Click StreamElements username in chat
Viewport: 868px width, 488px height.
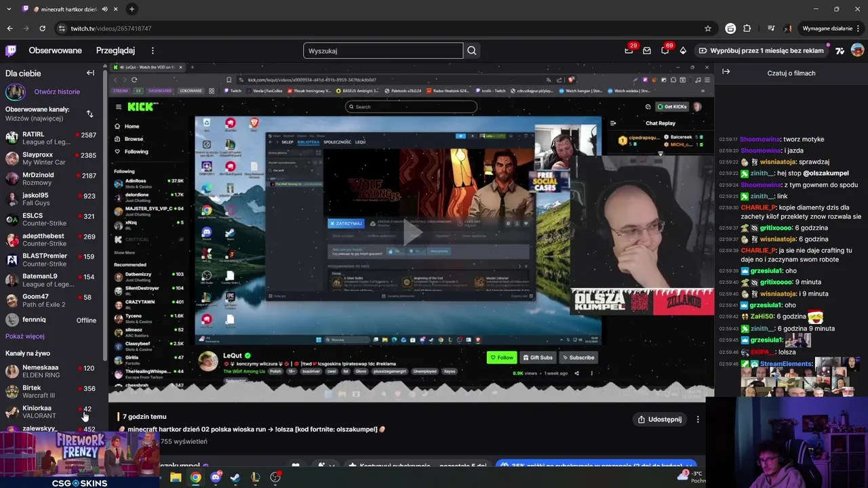tap(785, 364)
